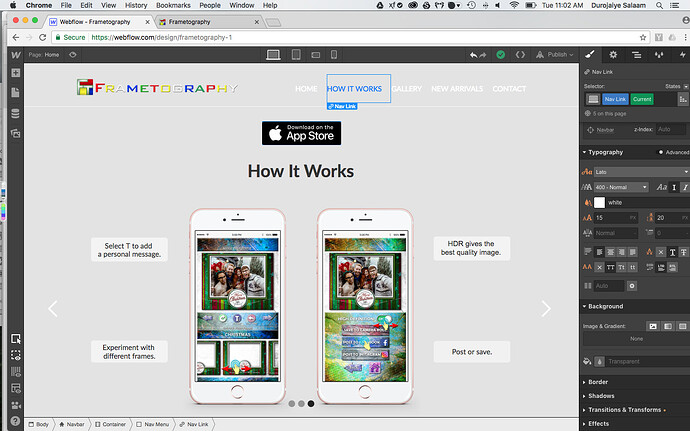
Task: Open the selector hierarchy menu icon
Action: coord(683,99)
